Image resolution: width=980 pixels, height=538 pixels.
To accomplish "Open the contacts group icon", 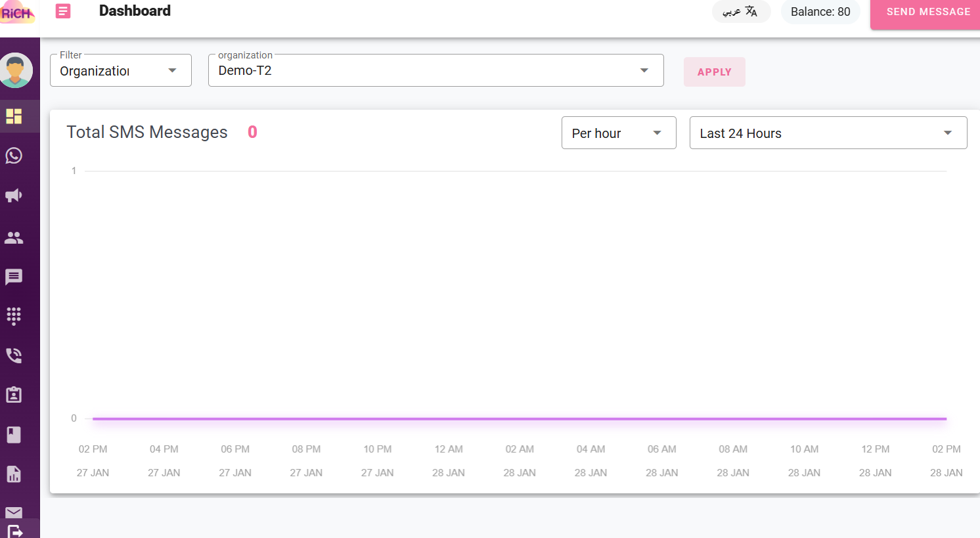I will click(x=14, y=238).
